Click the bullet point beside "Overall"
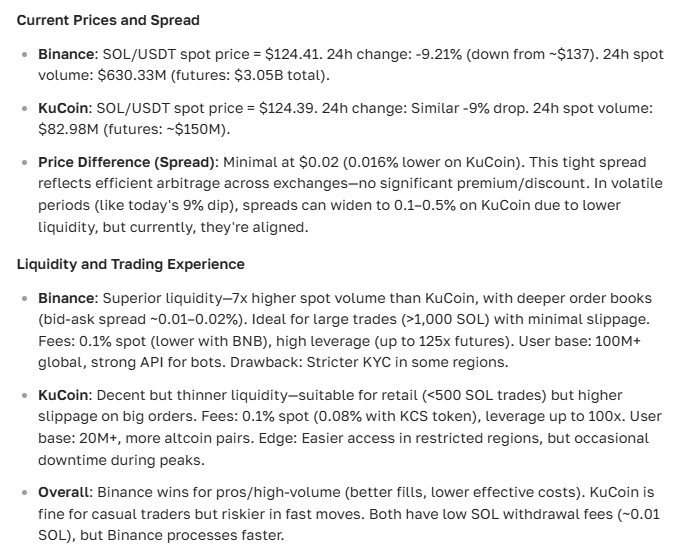 (24, 492)
